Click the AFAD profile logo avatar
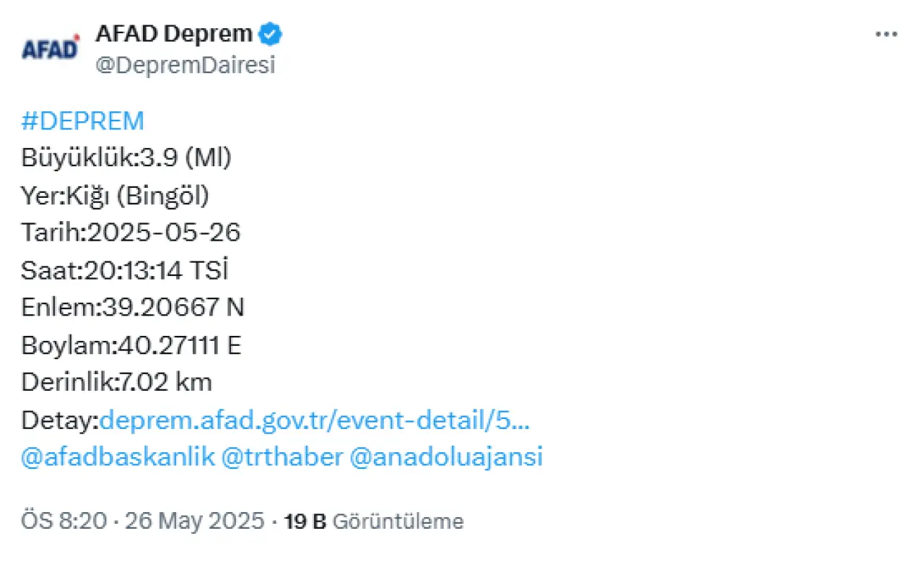This screenshot has height=562, width=924. tap(51, 49)
